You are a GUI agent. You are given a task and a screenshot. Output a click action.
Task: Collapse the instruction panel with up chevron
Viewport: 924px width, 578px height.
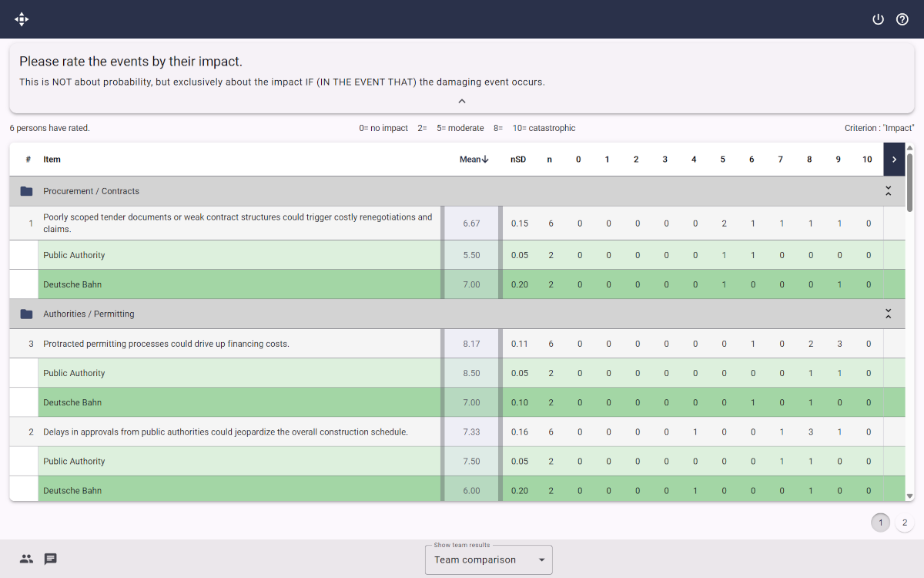462,101
